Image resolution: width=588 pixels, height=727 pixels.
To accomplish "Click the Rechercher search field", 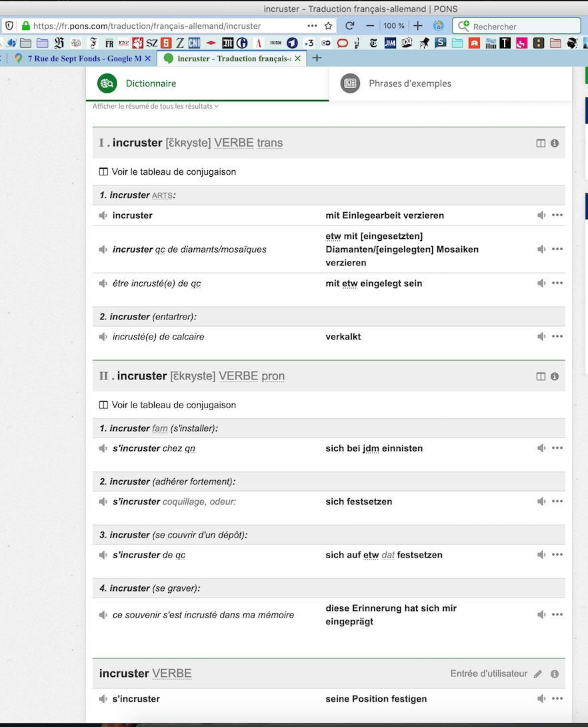I will (x=517, y=26).
